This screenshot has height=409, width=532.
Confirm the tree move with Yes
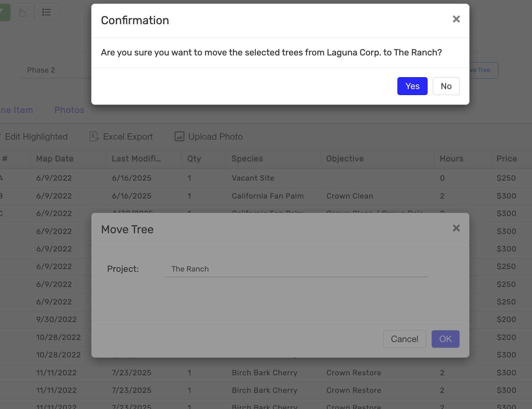(412, 86)
